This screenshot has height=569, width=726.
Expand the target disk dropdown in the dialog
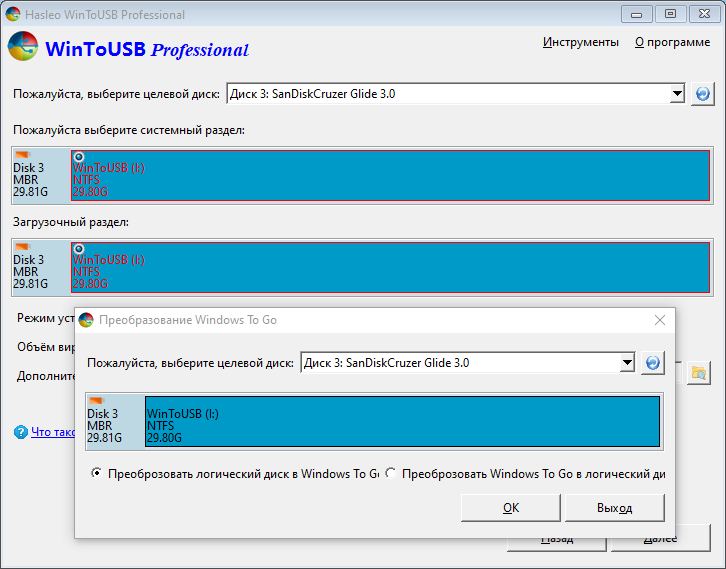627,363
